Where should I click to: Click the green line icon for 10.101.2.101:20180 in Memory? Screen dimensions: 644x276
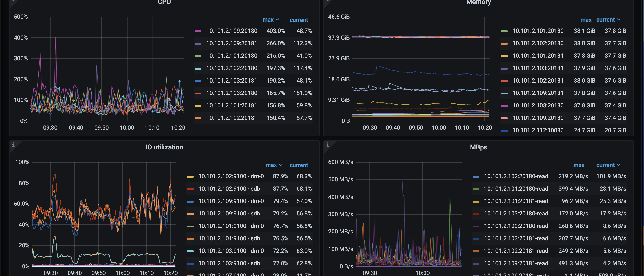504,31
